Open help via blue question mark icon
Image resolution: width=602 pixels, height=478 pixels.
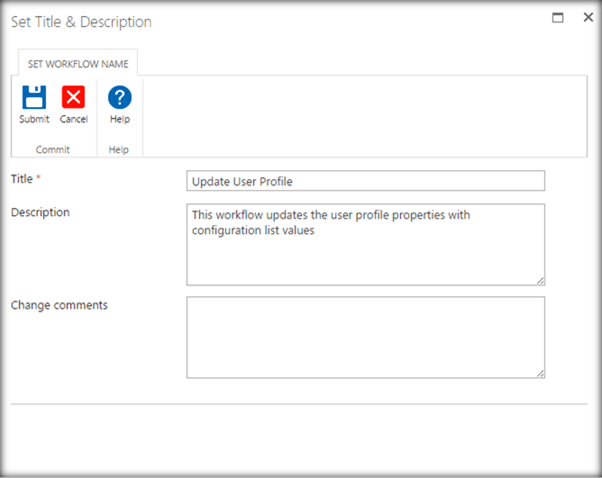click(120, 97)
